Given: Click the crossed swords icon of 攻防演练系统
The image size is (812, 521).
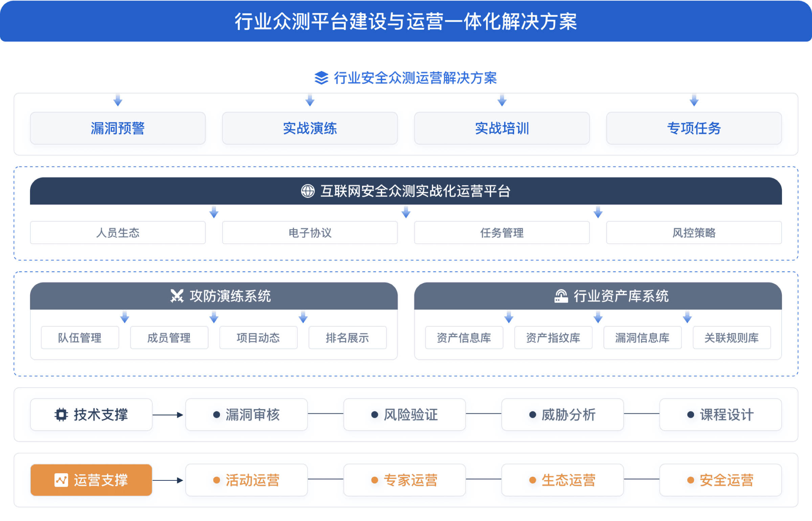Looking at the screenshot, I should (x=177, y=296).
